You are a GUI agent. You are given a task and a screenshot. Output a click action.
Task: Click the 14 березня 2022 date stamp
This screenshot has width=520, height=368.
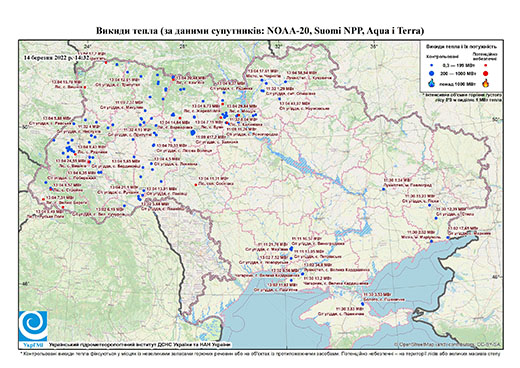coord(56,57)
